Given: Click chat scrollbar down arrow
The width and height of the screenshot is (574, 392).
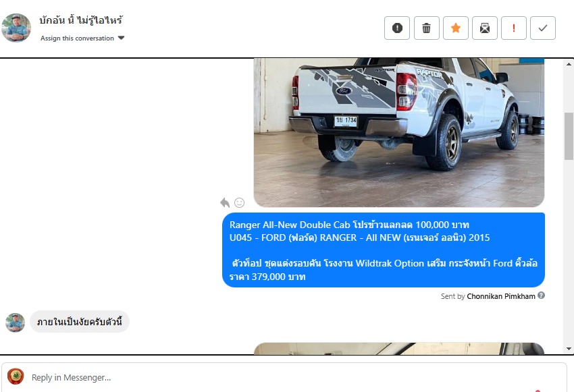Looking at the screenshot, I should tap(569, 349).
